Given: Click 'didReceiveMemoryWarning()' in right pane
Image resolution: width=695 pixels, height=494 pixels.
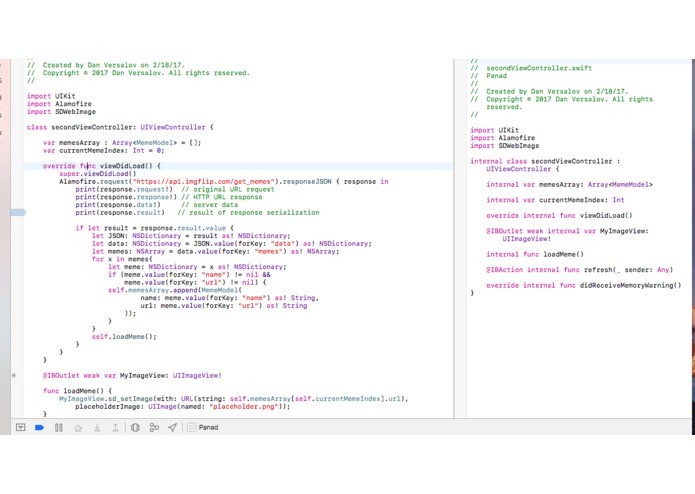Looking at the screenshot, I should (630, 285).
